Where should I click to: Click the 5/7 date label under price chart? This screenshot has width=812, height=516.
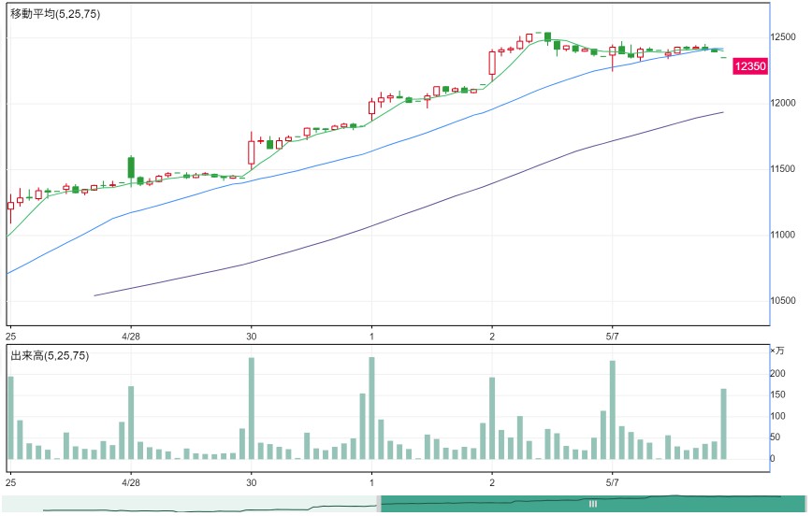coord(612,337)
